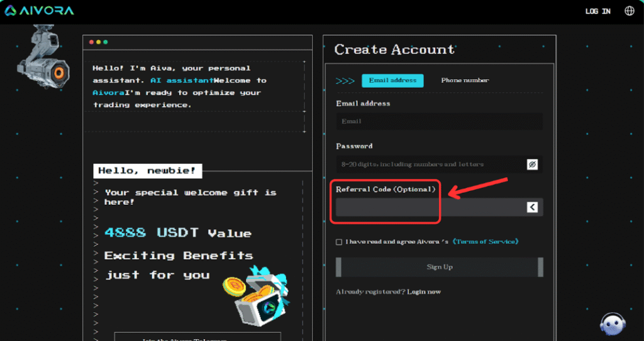Collapse the referral code chevron
The height and width of the screenshot is (341, 644).
tap(532, 207)
